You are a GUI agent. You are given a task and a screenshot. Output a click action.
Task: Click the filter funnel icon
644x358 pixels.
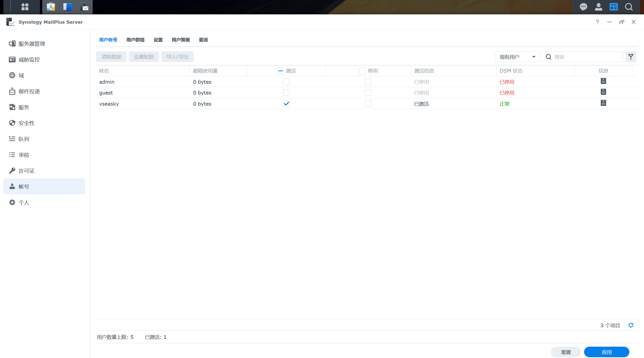[631, 57]
